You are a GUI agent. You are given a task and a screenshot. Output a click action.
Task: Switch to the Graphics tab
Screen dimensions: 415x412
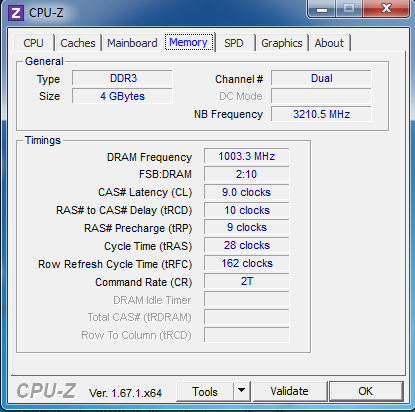282,43
